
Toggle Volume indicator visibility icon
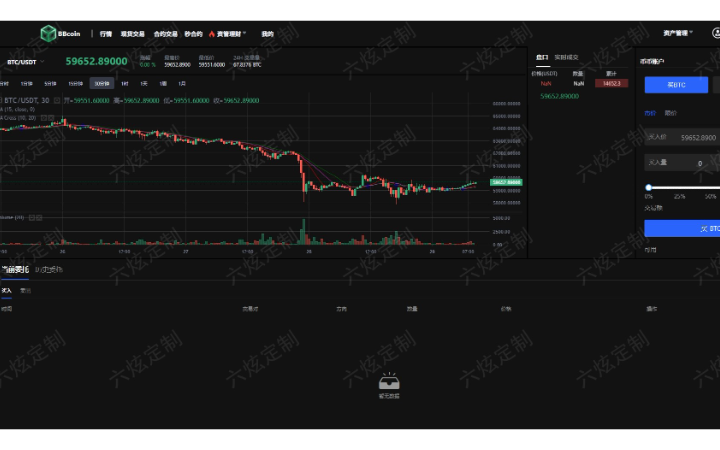tap(32, 218)
